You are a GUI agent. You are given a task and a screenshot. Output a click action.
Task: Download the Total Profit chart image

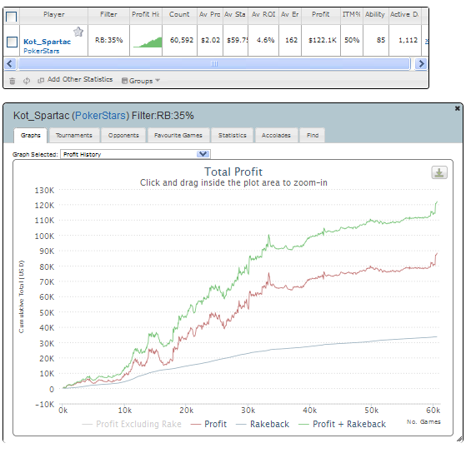[439, 172]
